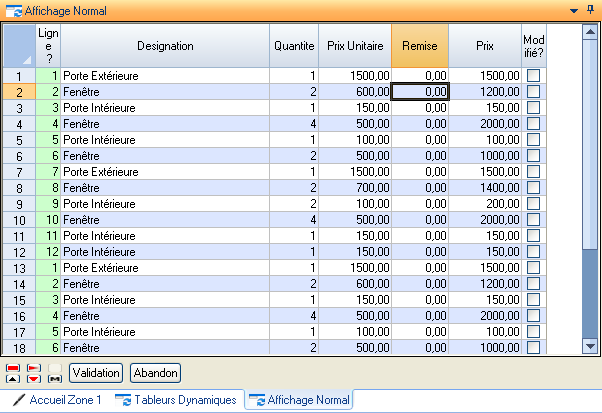The image size is (602, 413).
Task: Toggle the Modifié checkbox for row 7
Action: (x=533, y=172)
